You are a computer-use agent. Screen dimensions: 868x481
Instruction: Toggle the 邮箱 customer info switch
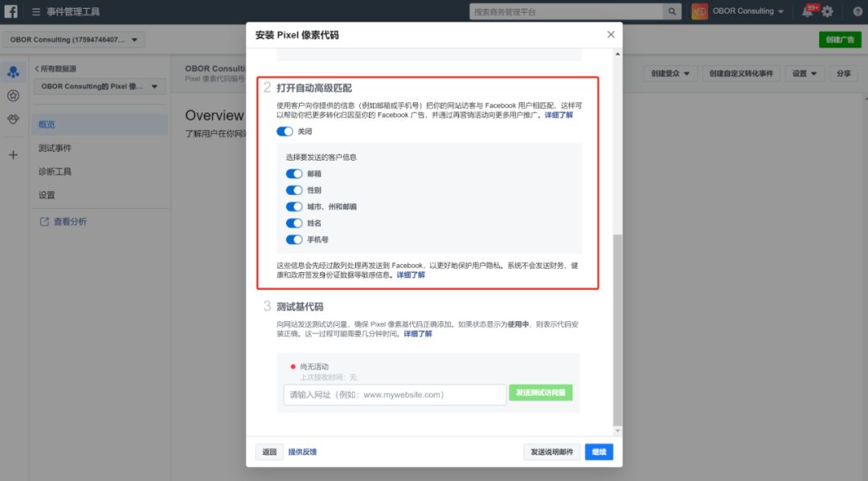[x=294, y=173]
